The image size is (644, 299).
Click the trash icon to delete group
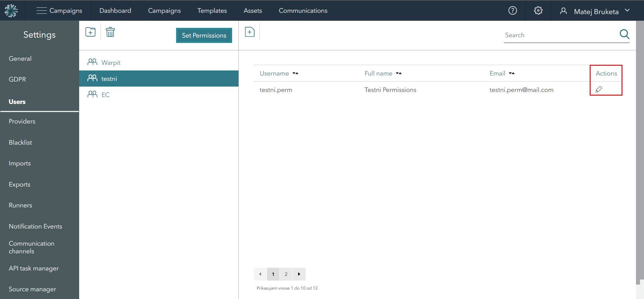point(110,32)
